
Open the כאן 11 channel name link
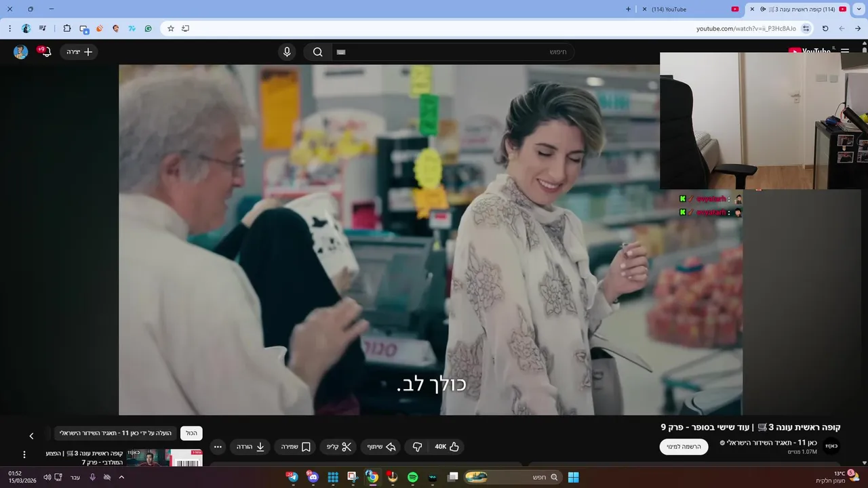point(772,443)
